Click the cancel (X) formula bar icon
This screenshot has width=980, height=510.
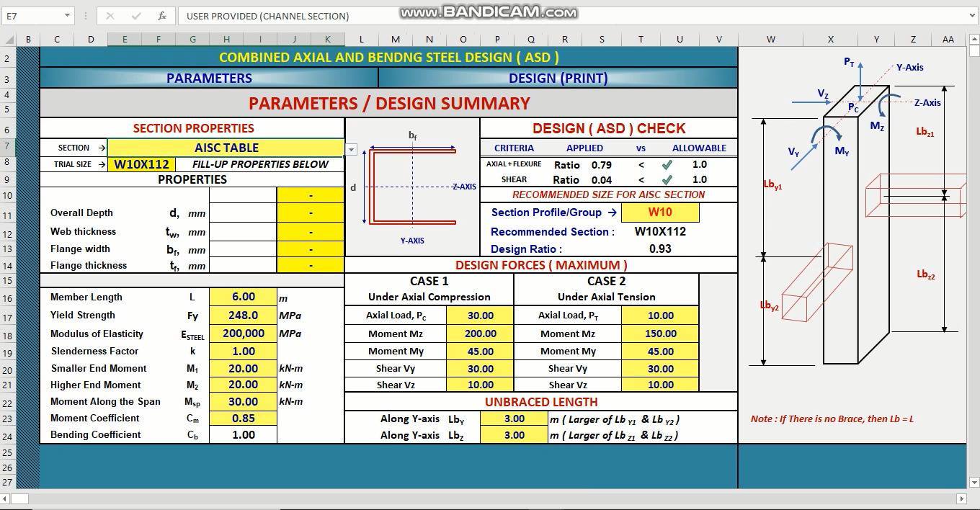(110, 15)
